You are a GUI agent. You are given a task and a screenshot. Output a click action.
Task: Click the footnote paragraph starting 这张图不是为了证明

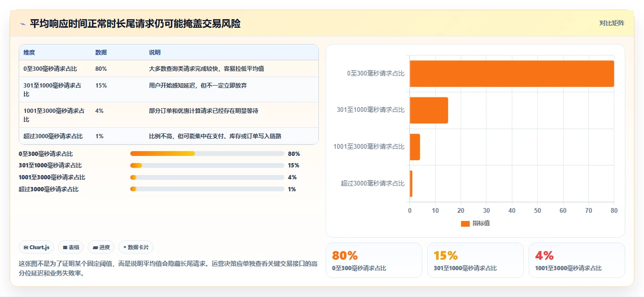(x=168, y=269)
